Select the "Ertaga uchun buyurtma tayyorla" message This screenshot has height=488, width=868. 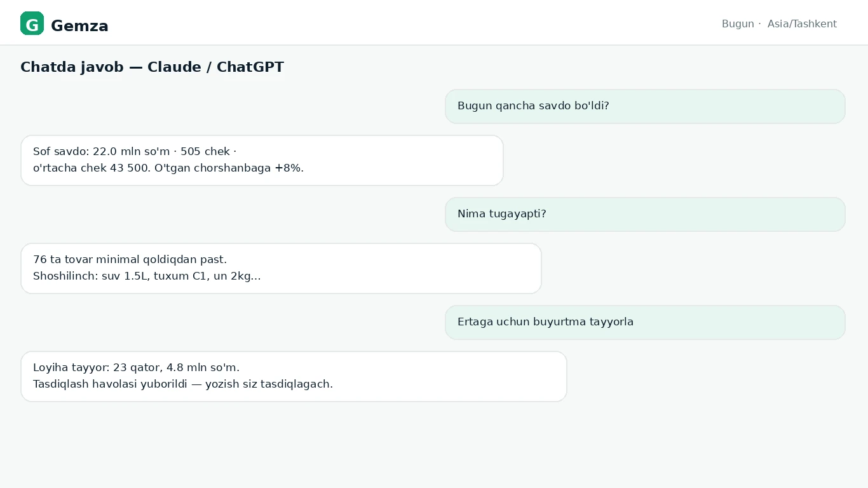[645, 322]
